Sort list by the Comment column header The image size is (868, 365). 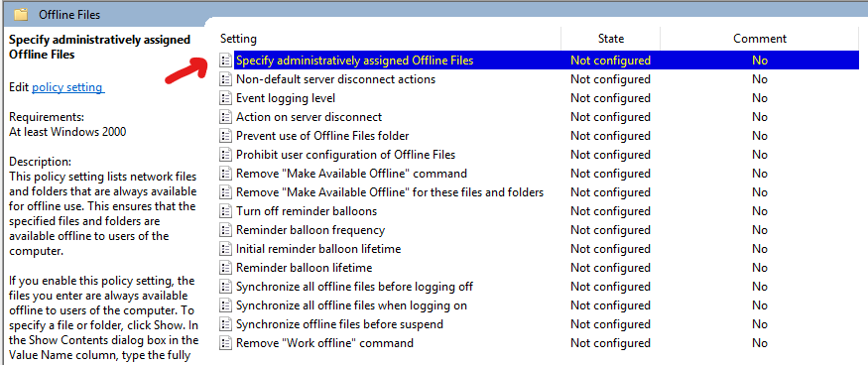click(760, 39)
